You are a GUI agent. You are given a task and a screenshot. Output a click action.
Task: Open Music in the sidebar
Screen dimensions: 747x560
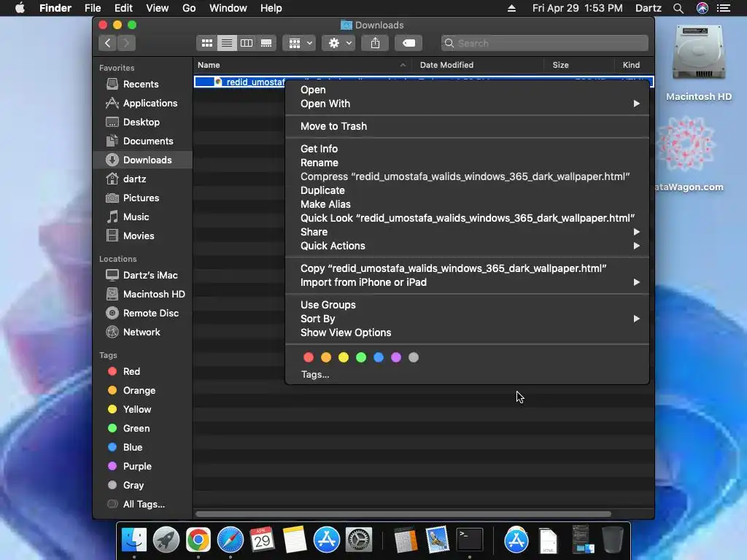pyautogui.click(x=143, y=217)
